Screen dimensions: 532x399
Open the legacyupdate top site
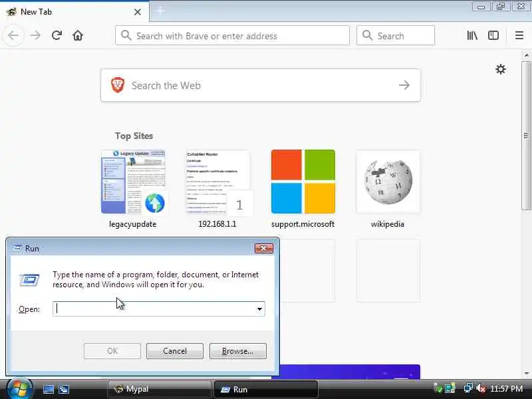pos(133,189)
